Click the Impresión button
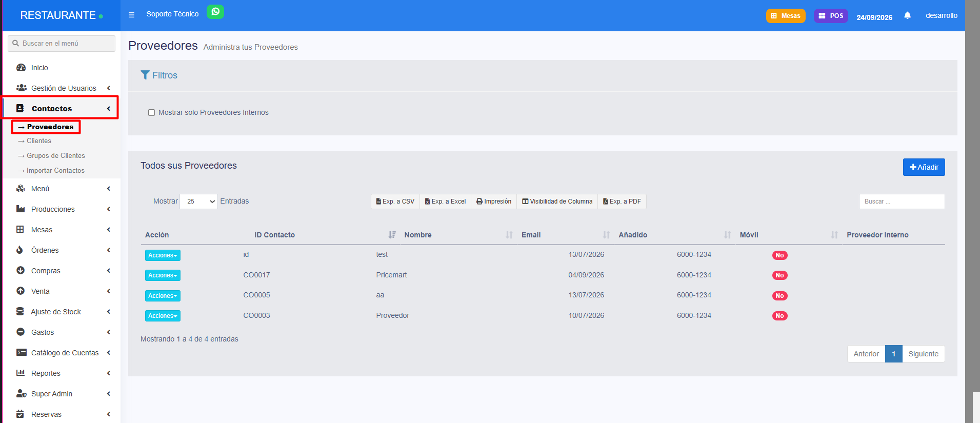 click(494, 202)
